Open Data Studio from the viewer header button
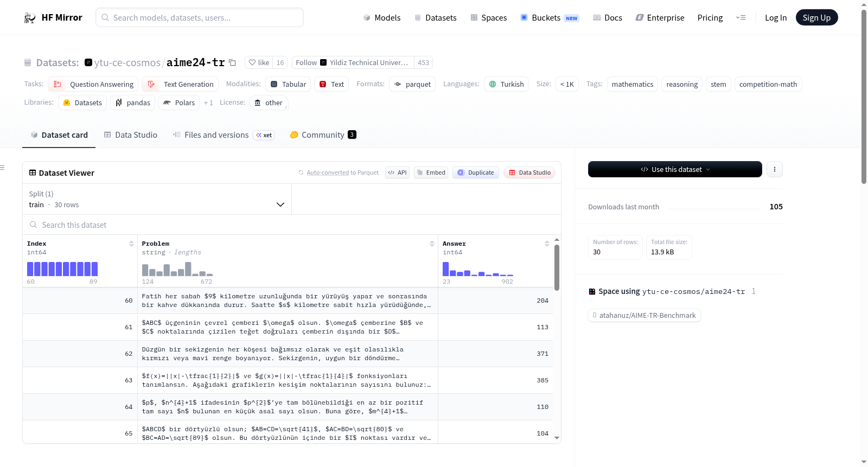 click(x=529, y=172)
